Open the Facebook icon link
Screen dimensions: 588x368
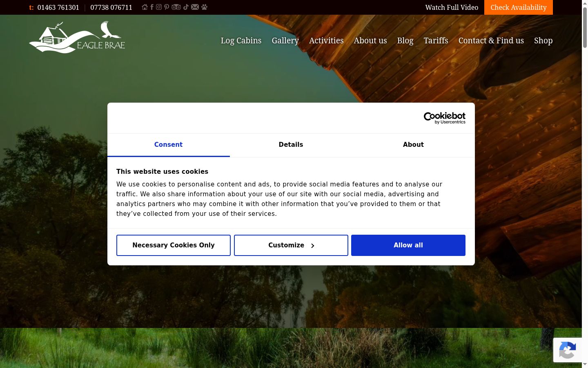[x=152, y=7]
